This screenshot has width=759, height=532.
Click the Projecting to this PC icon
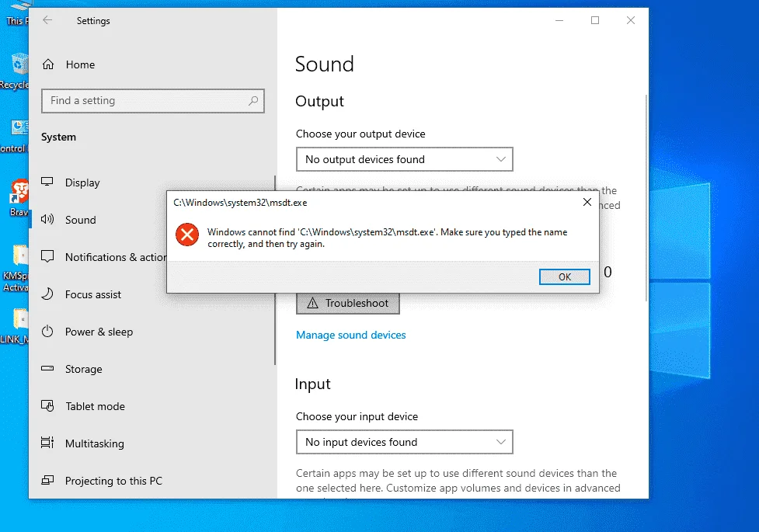(47, 480)
